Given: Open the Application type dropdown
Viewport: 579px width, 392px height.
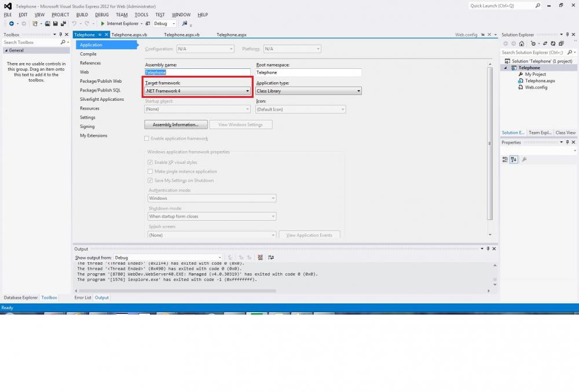Looking at the screenshot, I should (309, 91).
